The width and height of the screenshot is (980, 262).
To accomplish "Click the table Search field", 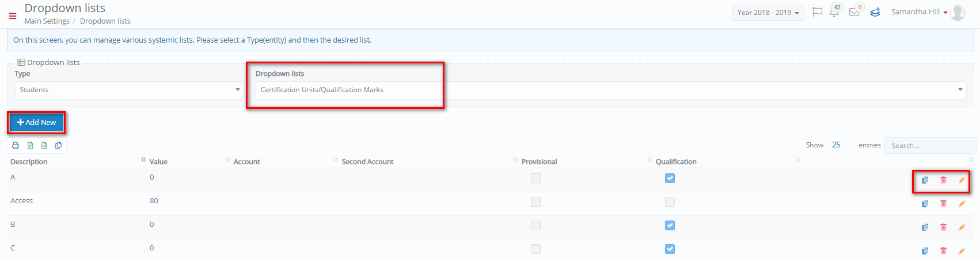I will coord(930,146).
